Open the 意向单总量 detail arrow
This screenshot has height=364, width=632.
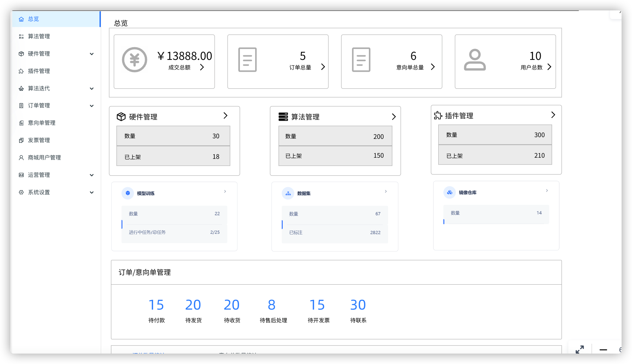tap(433, 67)
